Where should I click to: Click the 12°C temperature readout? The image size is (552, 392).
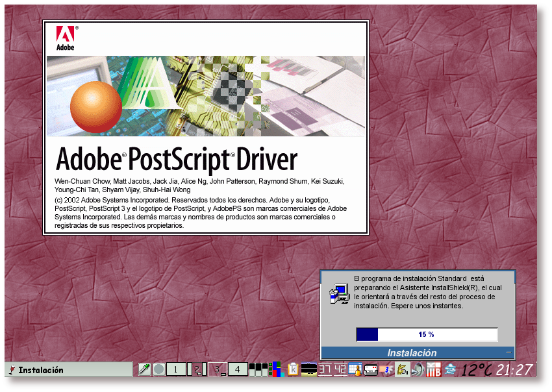click(x=477, y=370)
